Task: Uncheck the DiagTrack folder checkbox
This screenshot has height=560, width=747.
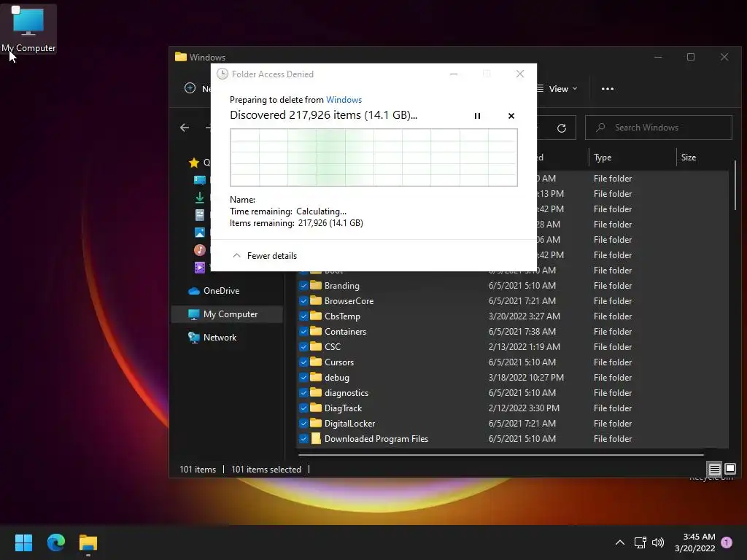Action: click(303, 408)
